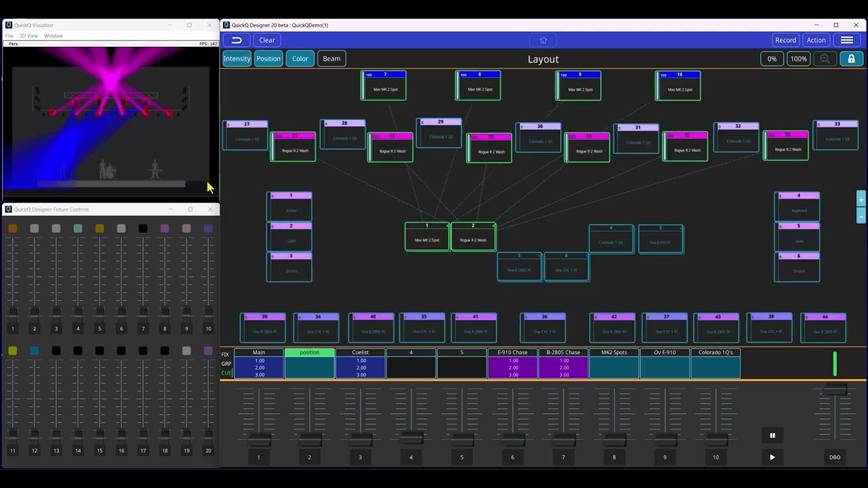Switch to the Beam attribute tab

[x=332, y=59]
